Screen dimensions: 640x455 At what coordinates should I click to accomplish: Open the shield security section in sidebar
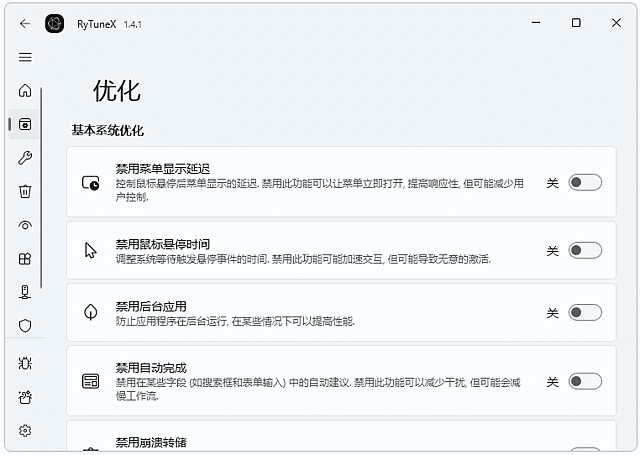pyautogui.click(x=25, y=326)
